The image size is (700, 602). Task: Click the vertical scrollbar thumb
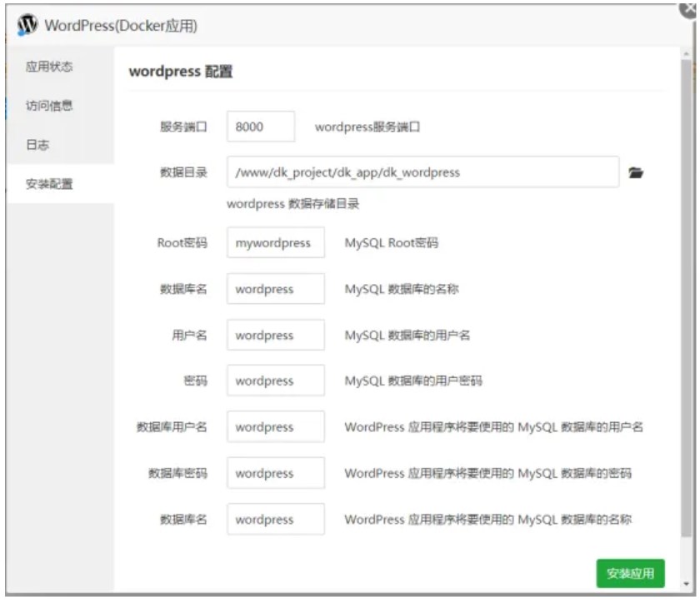point(687,291)
